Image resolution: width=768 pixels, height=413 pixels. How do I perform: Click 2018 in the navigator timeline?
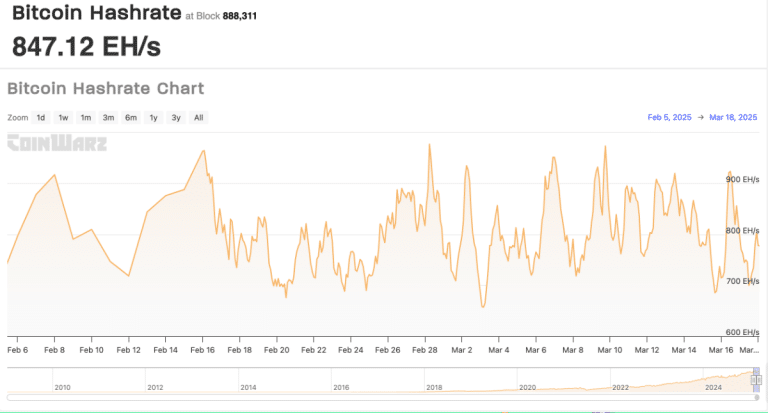coord(434,386)
